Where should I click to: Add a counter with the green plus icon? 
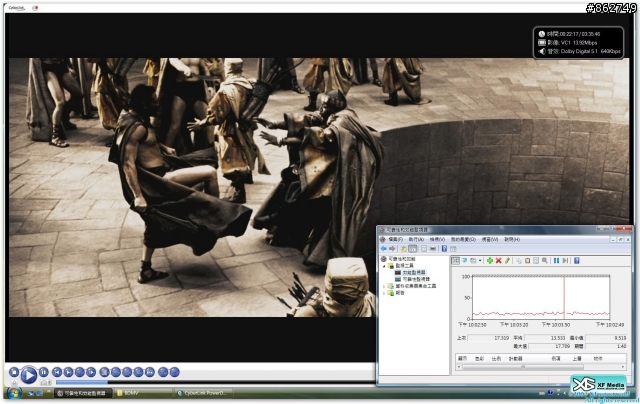tap(490, 260)
